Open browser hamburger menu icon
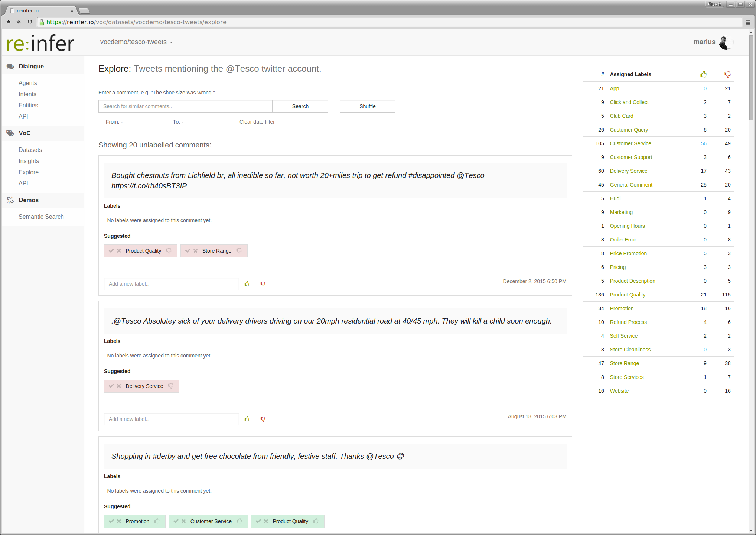The height and width of the screenshot is (535, 756). pyautogui.click(x=748, y=22)
